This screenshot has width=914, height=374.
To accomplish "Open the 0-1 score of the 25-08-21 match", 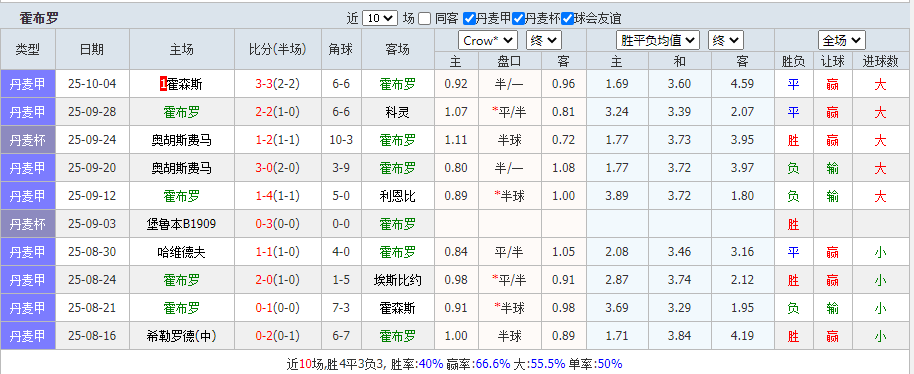I will point(265,308).
